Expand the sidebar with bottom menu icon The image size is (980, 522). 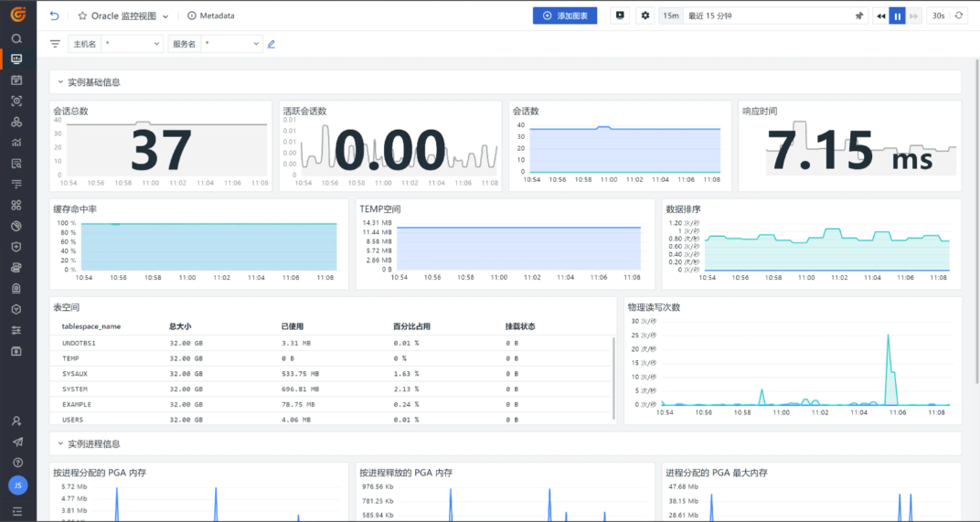click(16, 511)
